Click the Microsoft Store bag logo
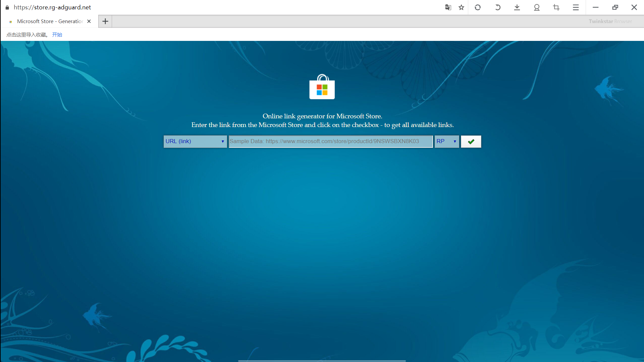The height and width of the screenshot is (362, 644). pos(322,87)
